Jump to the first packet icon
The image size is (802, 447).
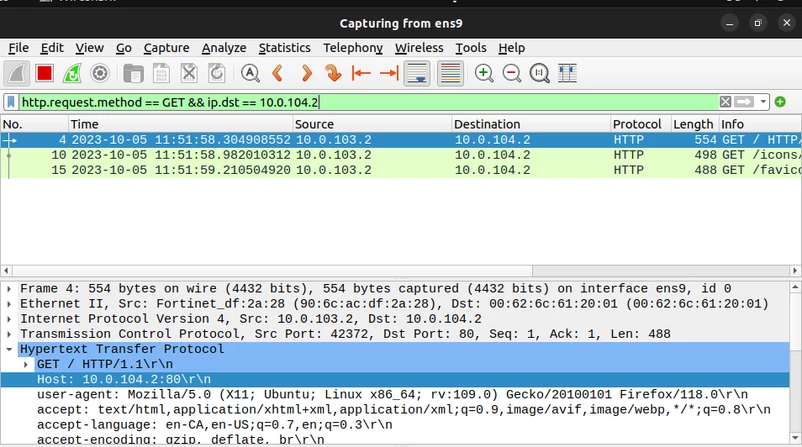(361, 74)
